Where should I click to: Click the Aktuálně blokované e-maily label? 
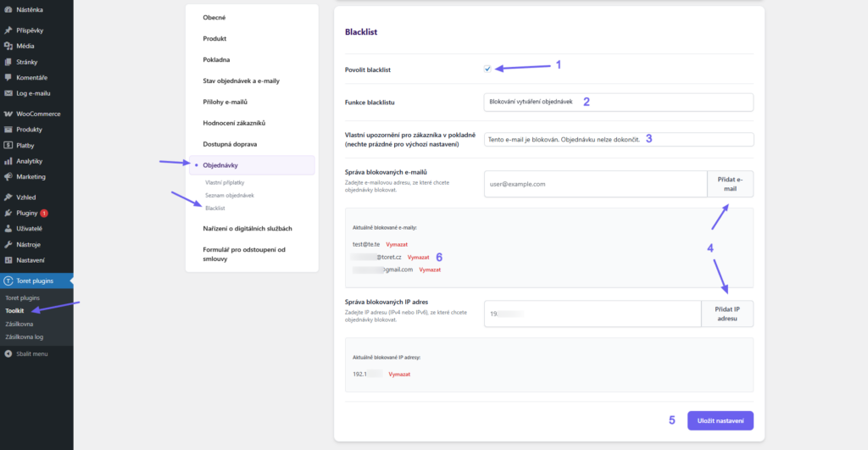(x=385, y=227)
